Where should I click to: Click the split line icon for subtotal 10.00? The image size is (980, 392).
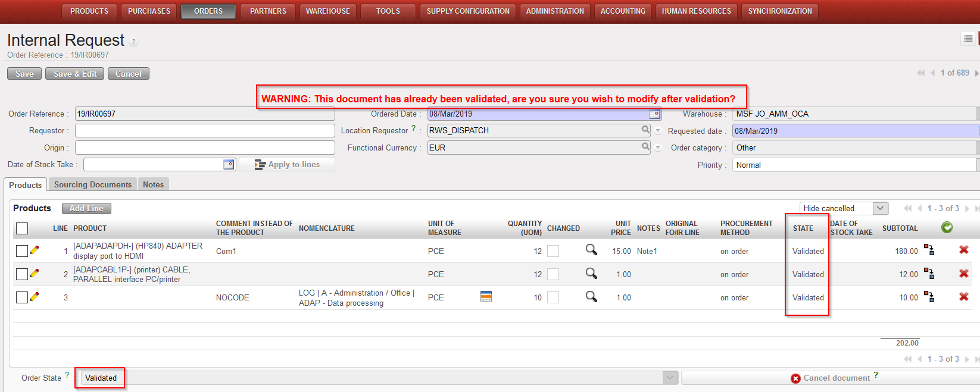pos(929,297)
